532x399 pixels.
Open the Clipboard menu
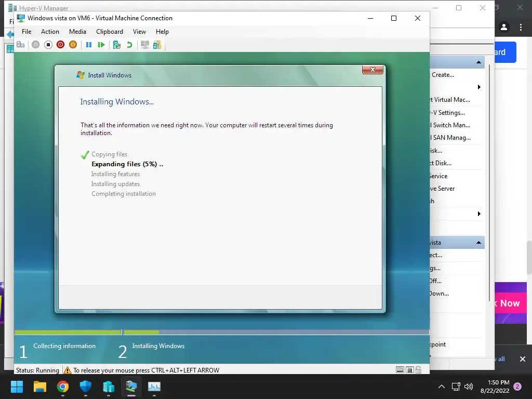109,32
